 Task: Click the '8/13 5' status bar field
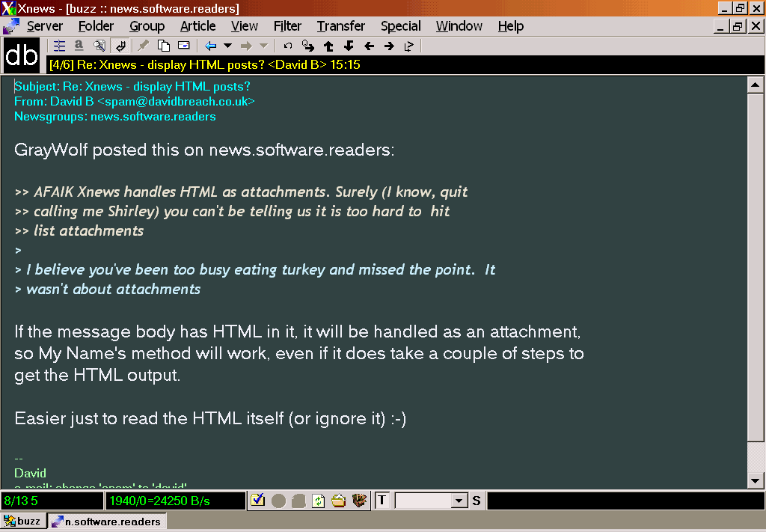(x=52, y=501)
